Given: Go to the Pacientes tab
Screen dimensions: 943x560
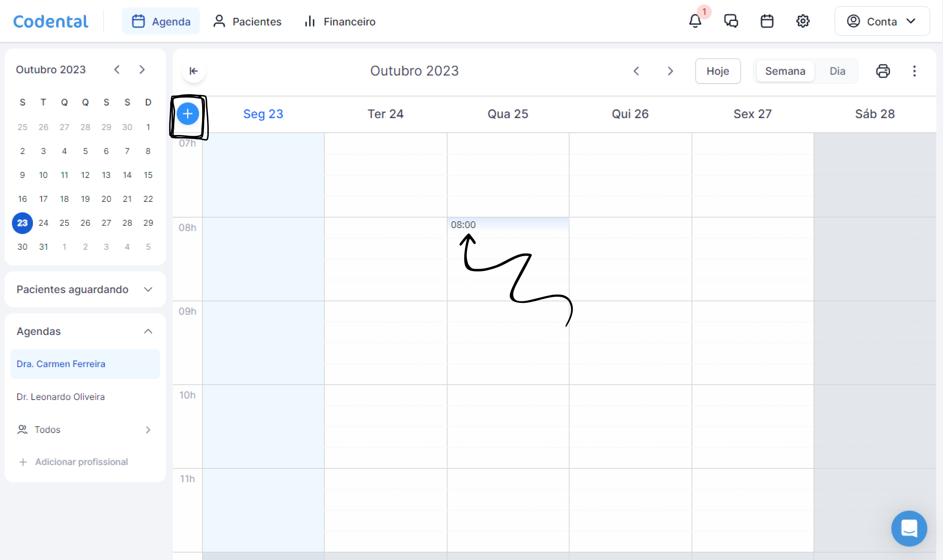Looking at the screenshot, I should coord(247,22).
